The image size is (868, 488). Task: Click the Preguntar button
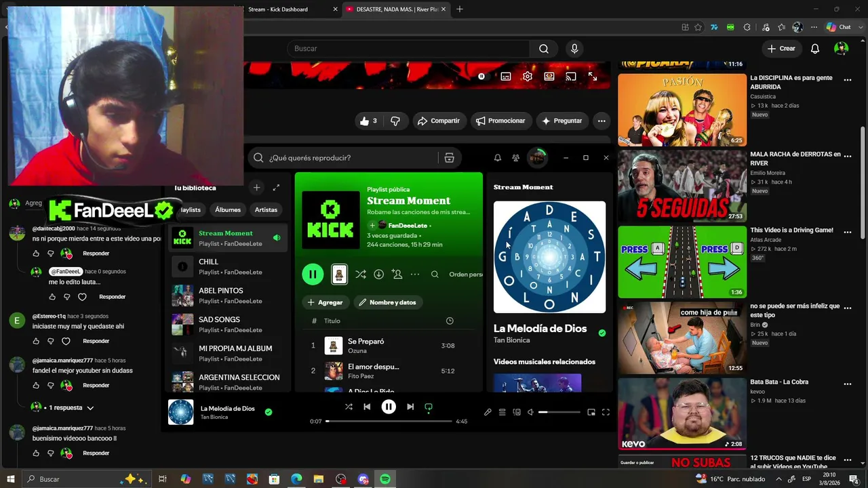(x=561, y=121)
